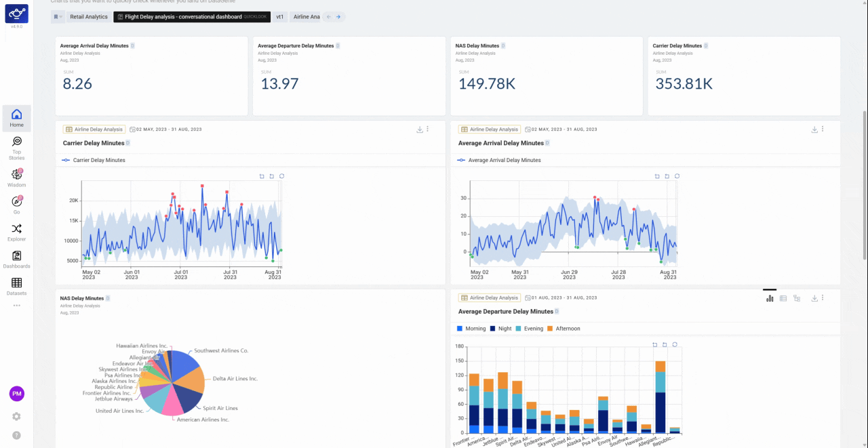Activate area zoom on Carrier Delay chart

[262, 176]
